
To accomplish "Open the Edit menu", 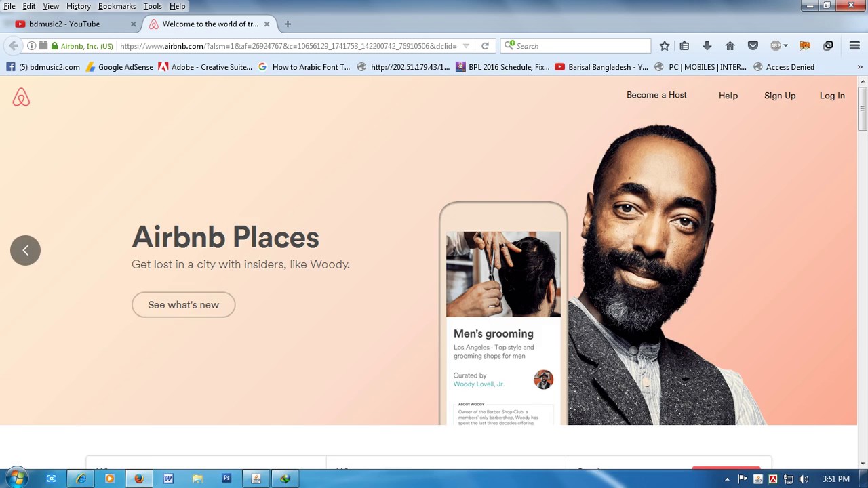I will [x=29, y=6].
